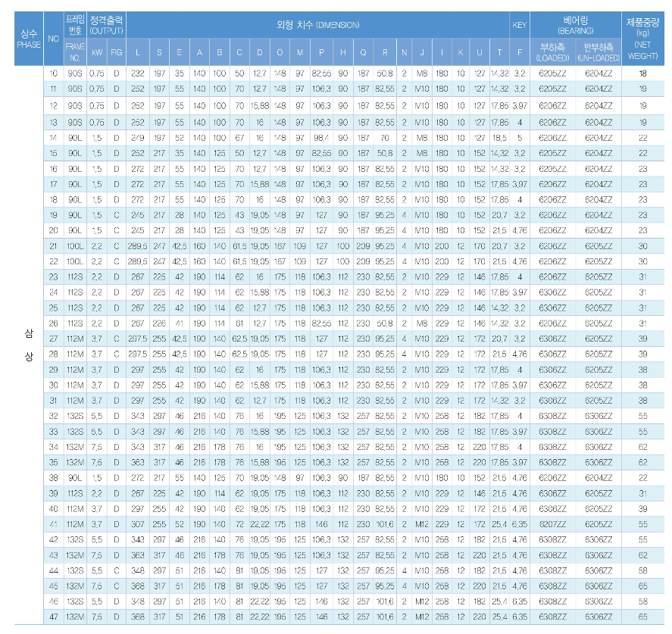Click the "B" dimension column header

point(220,52)
